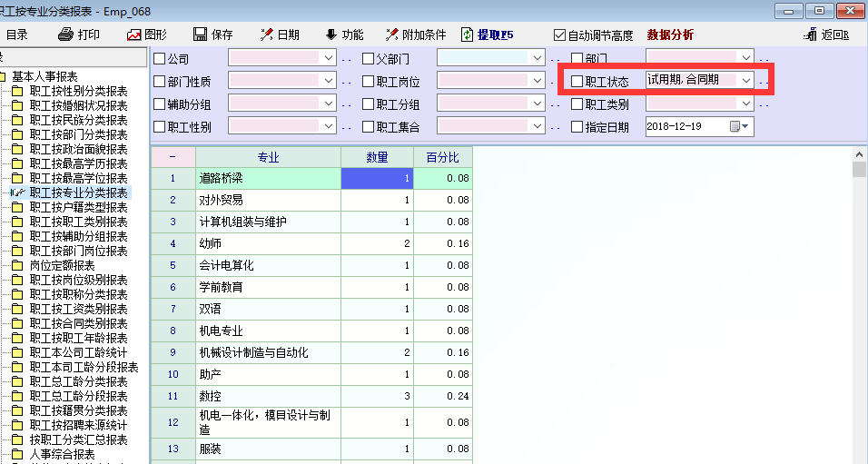Image resolution: width=868 pixels, height=464 pixels.
Task: Open the 目录 menu item
Action: (17, 35)
